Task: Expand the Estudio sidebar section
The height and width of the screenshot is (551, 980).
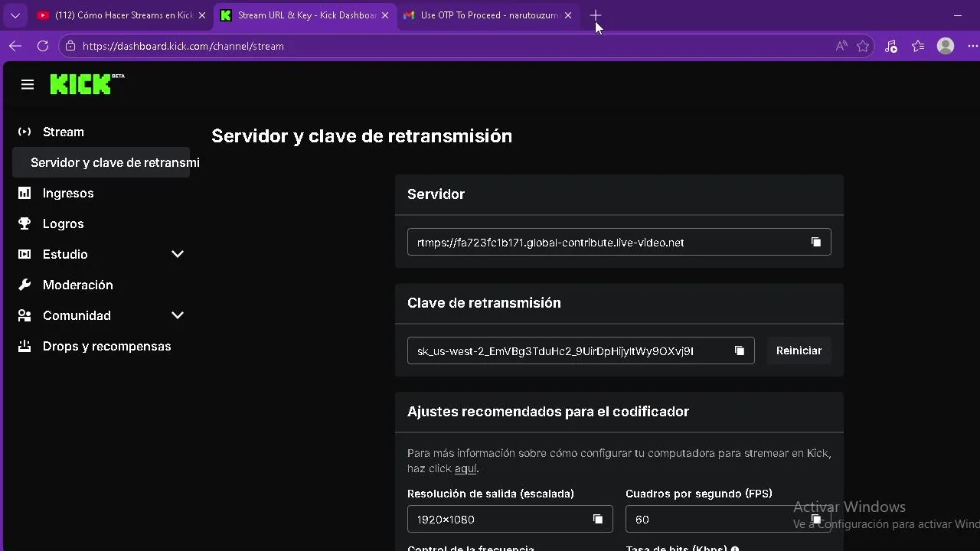Action: point(178,254)
